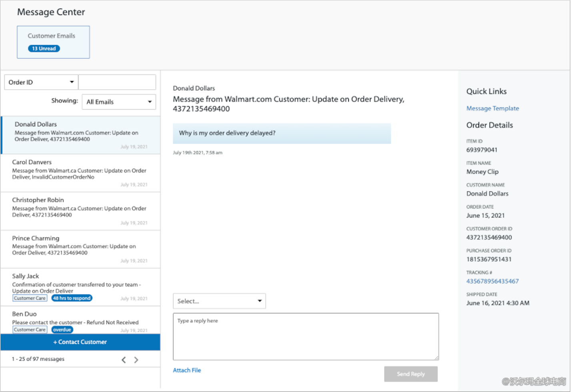Click the Send Reply button
572x392 pixels.
pyautogui.click(x=410, y=374)
